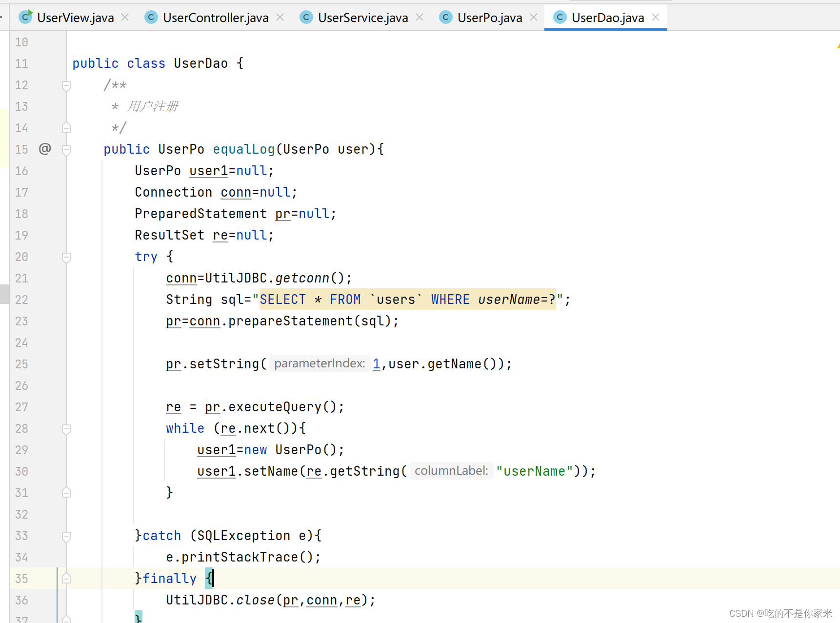Toggle folding of the Javadoc comment at line 12
The width and height of the screenshot is (840, 623).
click(66, 85)
